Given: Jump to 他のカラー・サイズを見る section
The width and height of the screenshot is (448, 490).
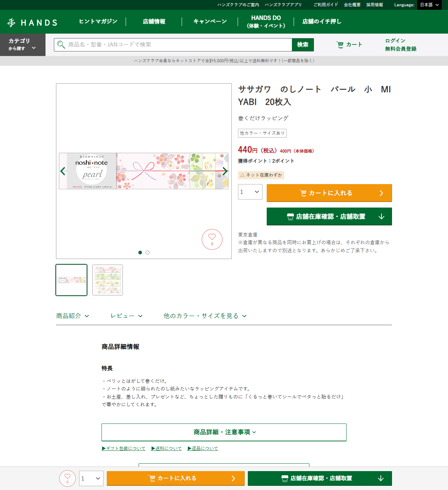Looking at the screenshot, I should click(205, 316).
